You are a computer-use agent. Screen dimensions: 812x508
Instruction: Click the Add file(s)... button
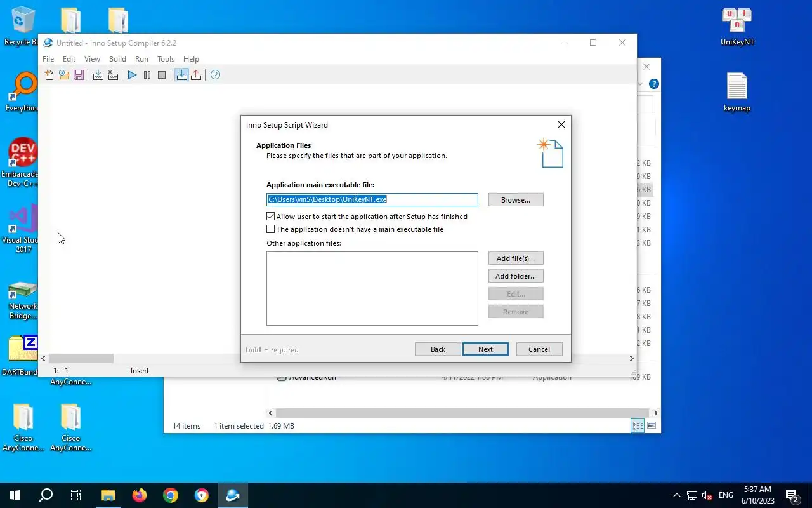[516, 258]
